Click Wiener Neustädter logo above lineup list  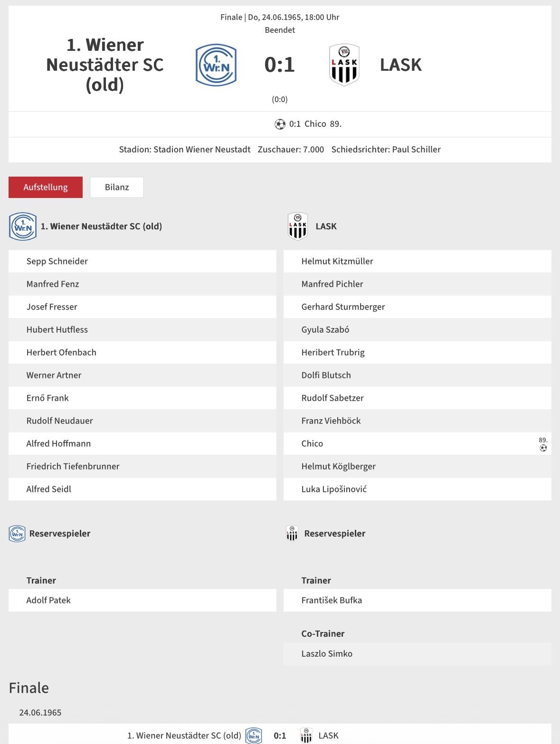[23, 226]
